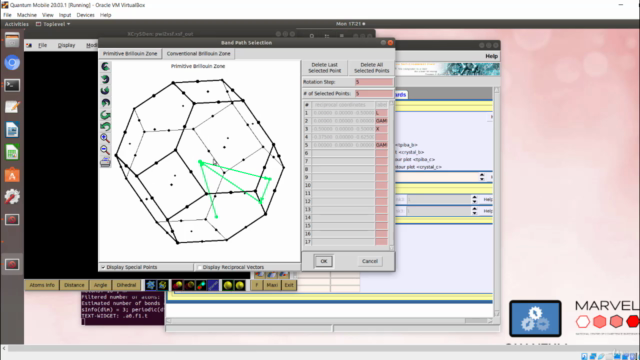640x360 pixels.
Task: Click the label cell of point 1 (L)
Action: tap(381, 113)
